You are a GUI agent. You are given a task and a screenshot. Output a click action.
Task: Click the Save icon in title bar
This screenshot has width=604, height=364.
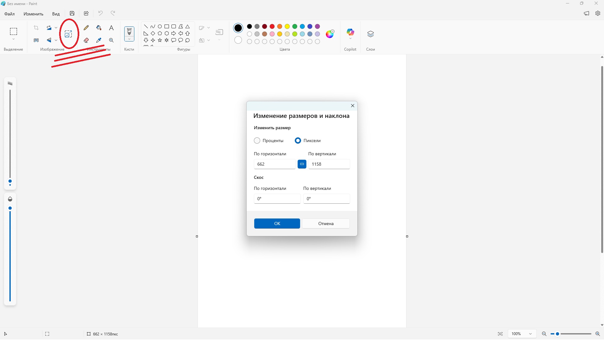tap(72, 13)
